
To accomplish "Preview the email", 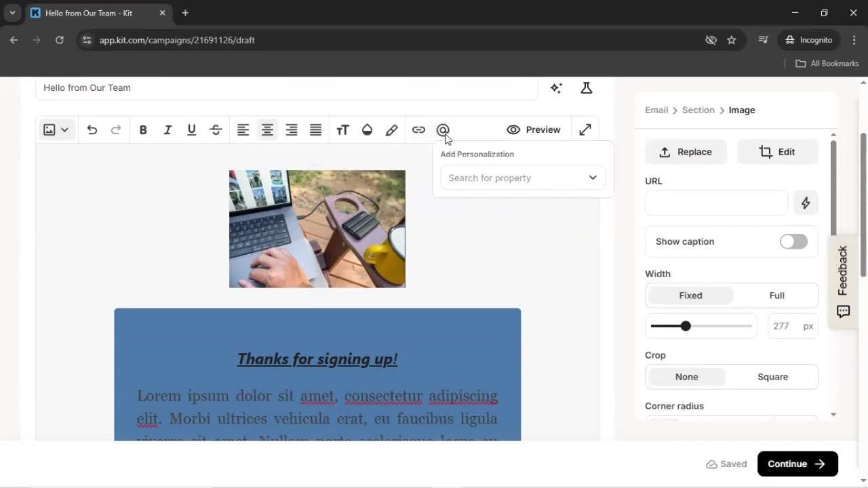I will (x=534, y=129).
